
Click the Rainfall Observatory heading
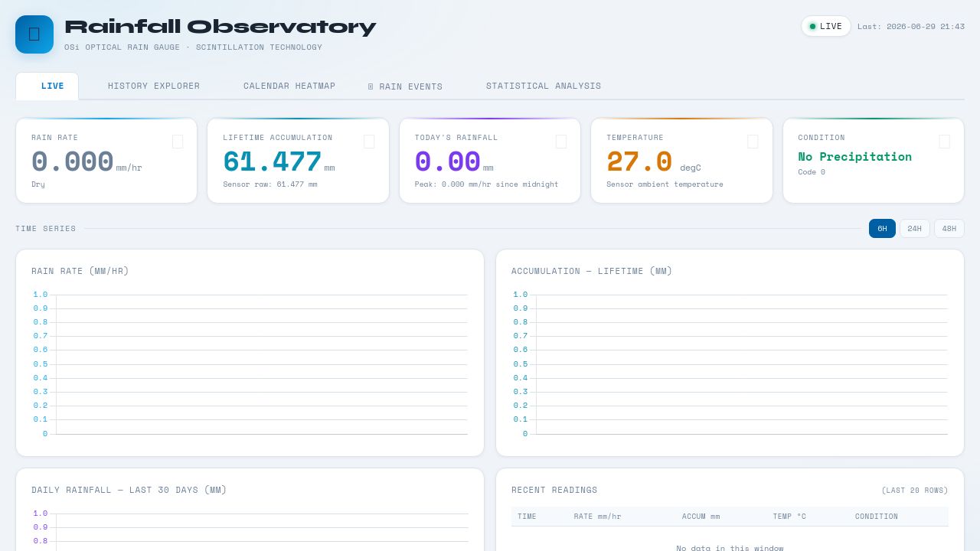[x=220, y=27]
